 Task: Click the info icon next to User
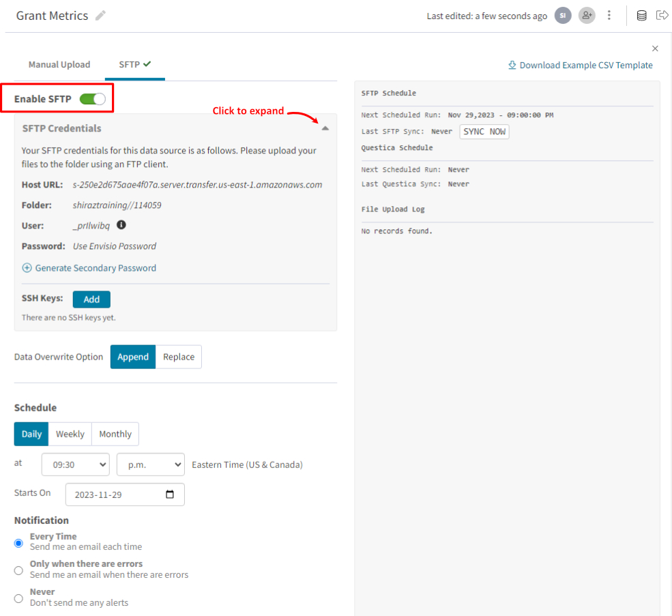click(x=121, y=224)
